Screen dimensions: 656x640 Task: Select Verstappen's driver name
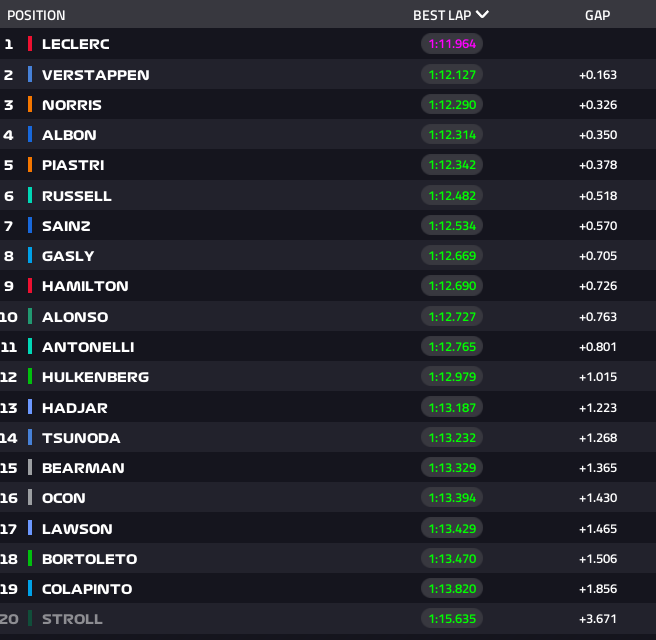[95, 75]
